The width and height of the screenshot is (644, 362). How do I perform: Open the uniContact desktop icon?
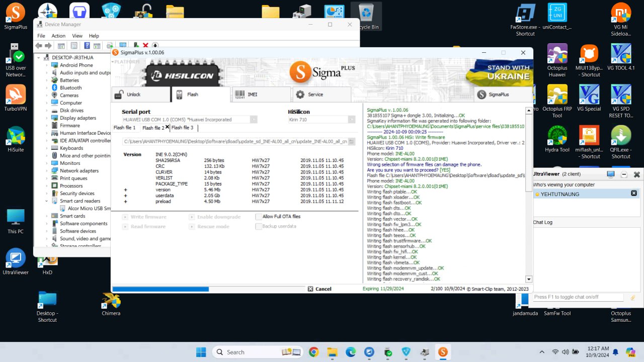coord(557,16)
